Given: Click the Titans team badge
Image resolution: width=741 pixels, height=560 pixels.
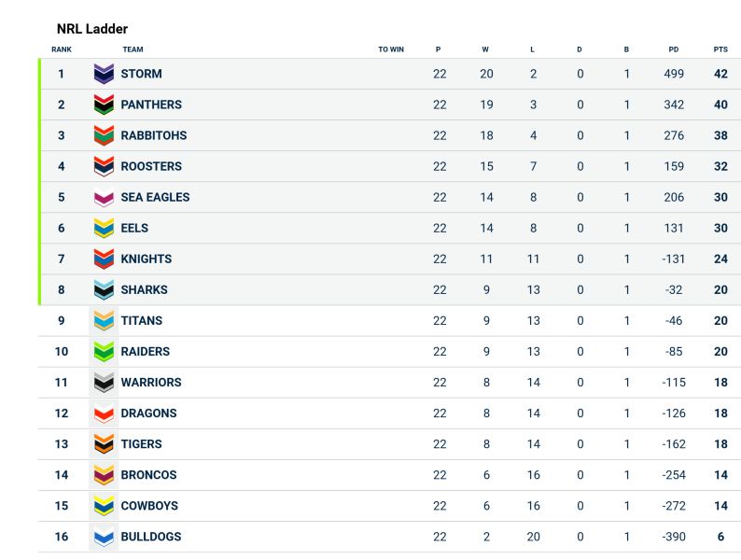Looking at the screenshot, I should (104, 320).
